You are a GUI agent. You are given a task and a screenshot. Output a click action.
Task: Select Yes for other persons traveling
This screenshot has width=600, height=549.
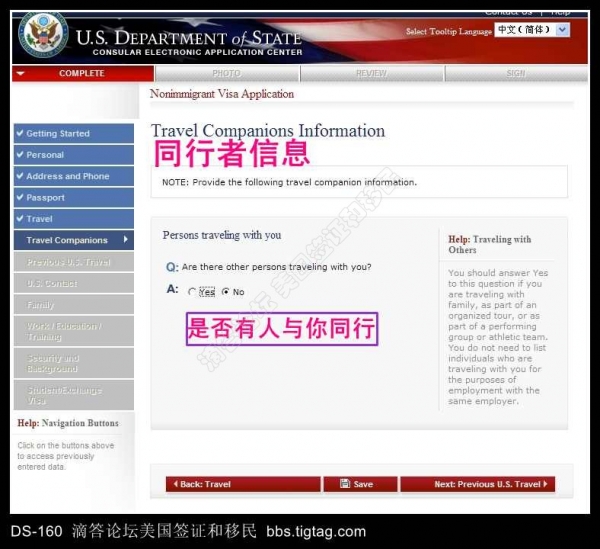click(x=192, y=292)
